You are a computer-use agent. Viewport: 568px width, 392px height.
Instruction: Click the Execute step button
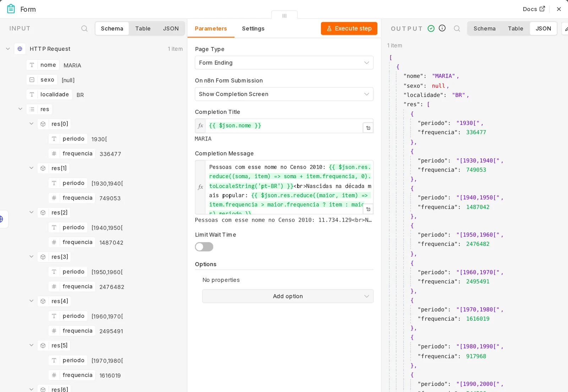pos(349,28)
